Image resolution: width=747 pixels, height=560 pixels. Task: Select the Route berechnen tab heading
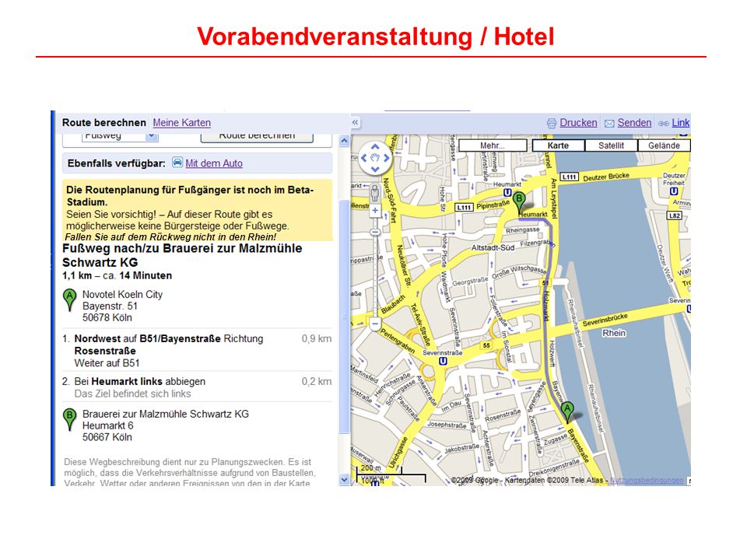pyautogui.click(x=103, y=122)
